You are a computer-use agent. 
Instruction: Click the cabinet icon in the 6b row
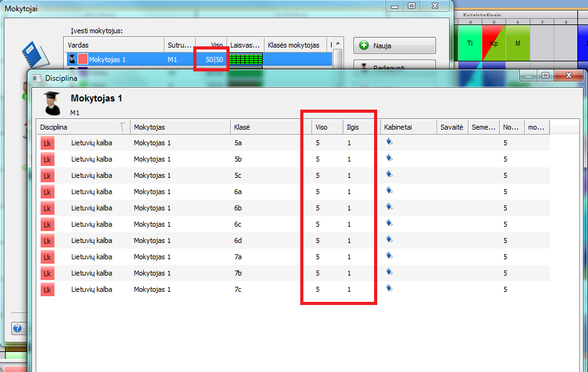[x=389, y=207]
